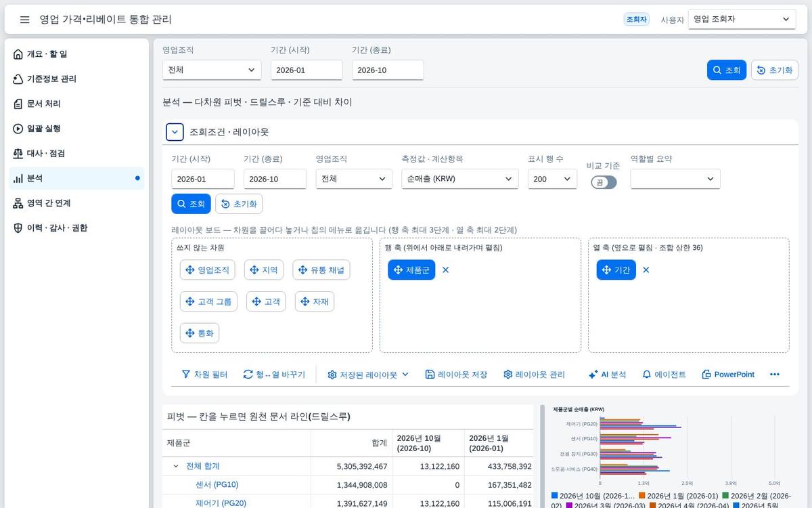Open 측정값 순매출 (KRW) dropdown
Screen dimensions: 812x508
[460, 179]
